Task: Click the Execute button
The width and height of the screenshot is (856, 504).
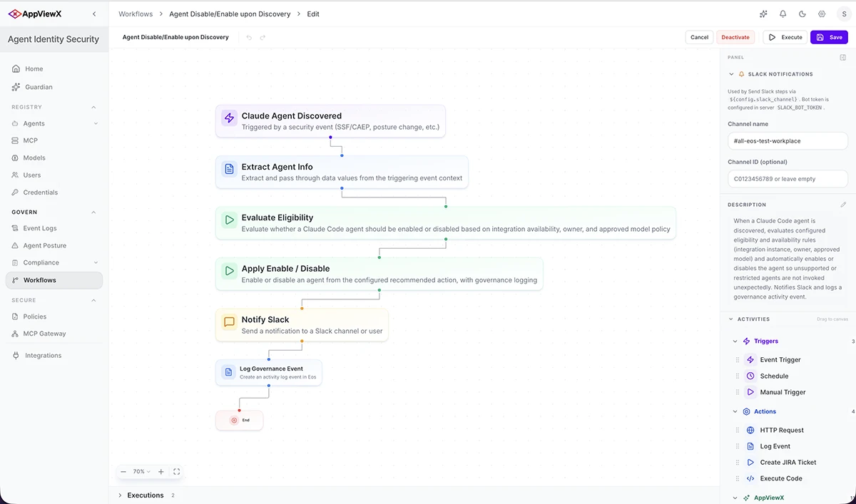Action: tap(785, 37)
